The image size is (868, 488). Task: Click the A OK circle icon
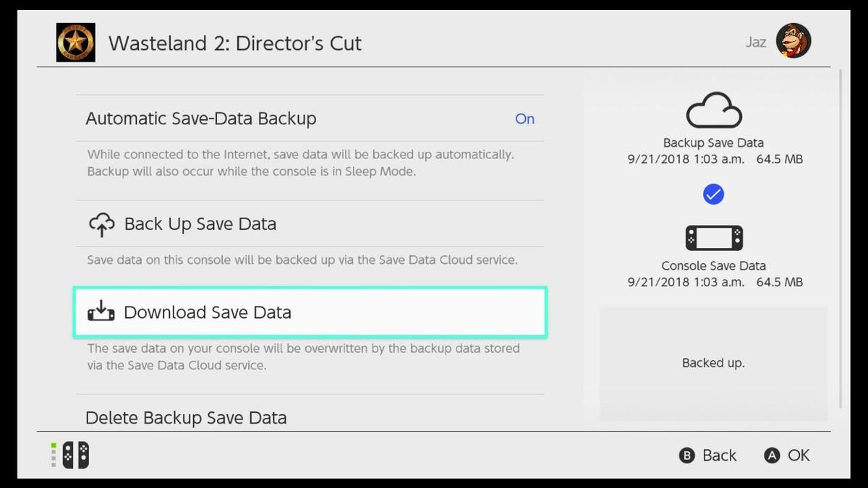tap(771, 455)
